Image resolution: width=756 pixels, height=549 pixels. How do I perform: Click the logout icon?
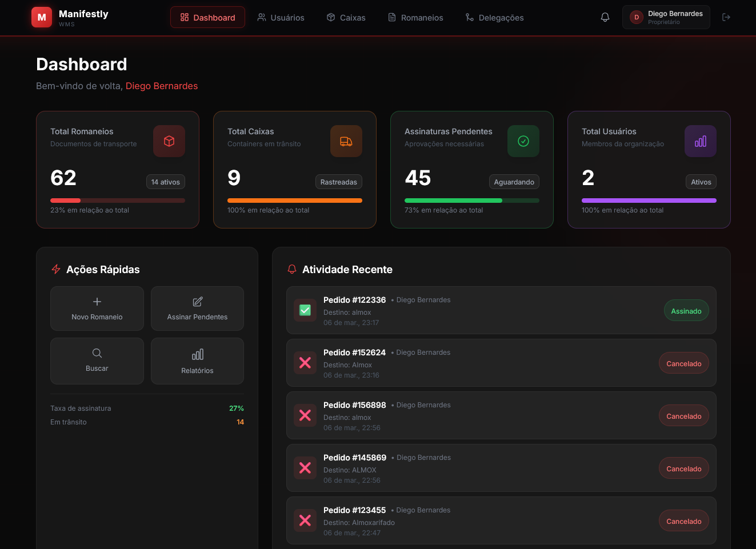click(x=726, y=17)
